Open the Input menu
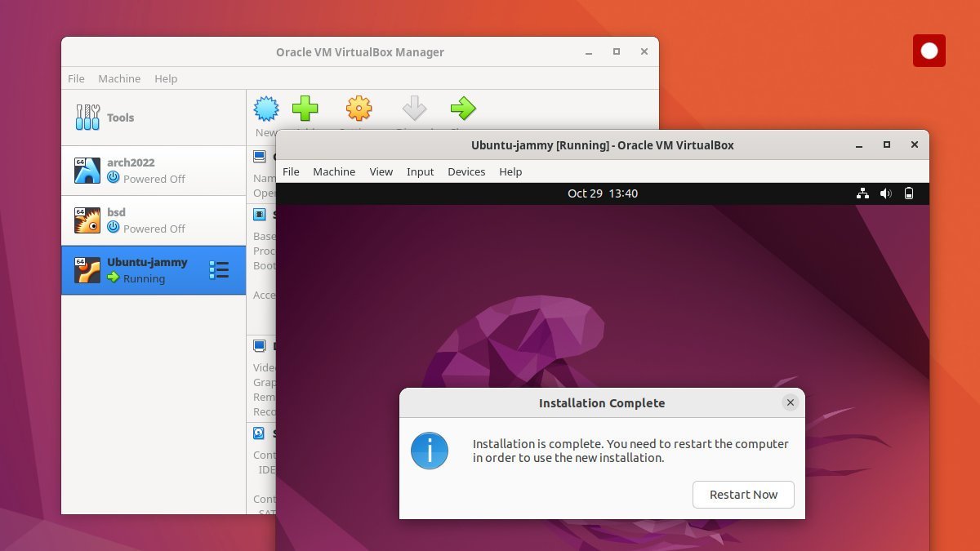980x551 pixels. coord(420,171)
